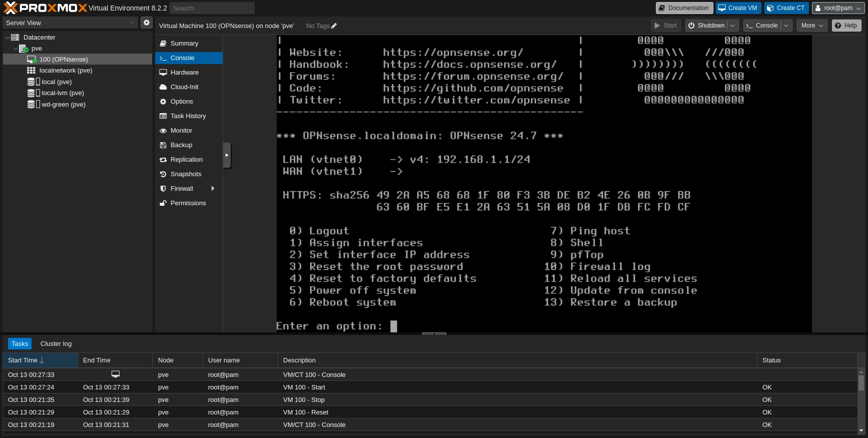868x438 pixels.
Task: Open the Permissions section
Action: point(189,203)
